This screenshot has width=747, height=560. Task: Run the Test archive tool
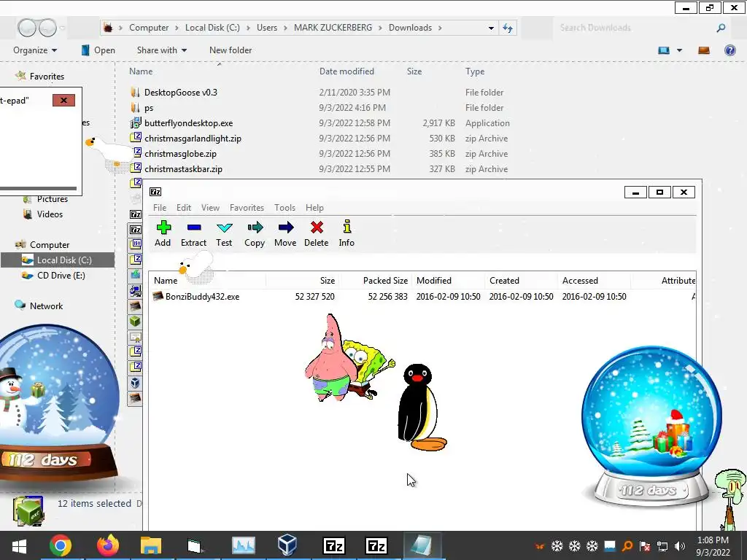pos(224,233)
